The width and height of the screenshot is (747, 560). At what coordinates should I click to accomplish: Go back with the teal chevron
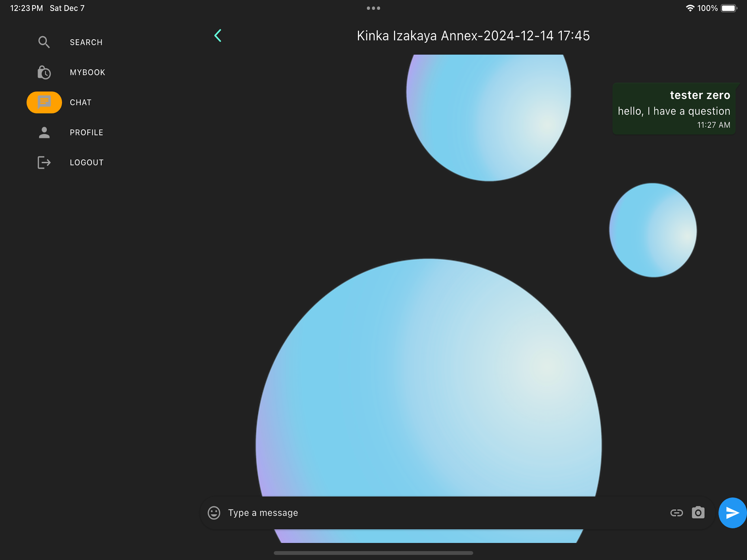click(218, 36)
